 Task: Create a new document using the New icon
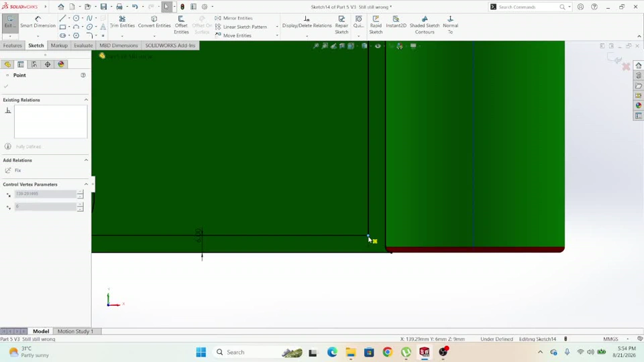(72, 7)
